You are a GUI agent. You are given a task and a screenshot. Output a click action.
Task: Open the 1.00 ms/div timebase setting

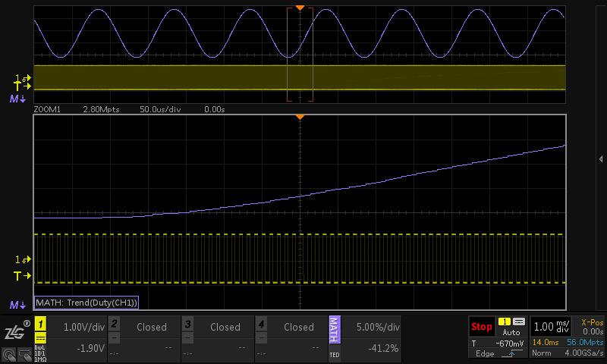click(552, 327)
